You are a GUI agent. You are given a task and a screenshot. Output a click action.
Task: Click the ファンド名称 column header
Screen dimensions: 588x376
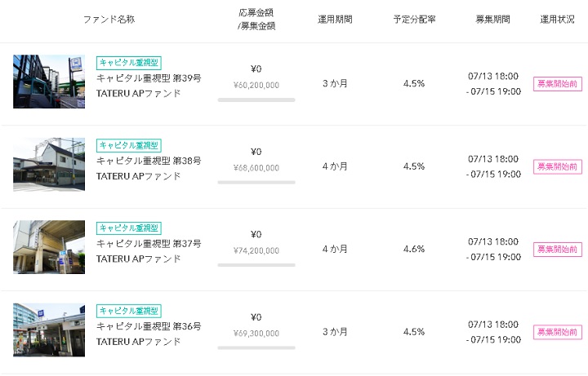109,20
